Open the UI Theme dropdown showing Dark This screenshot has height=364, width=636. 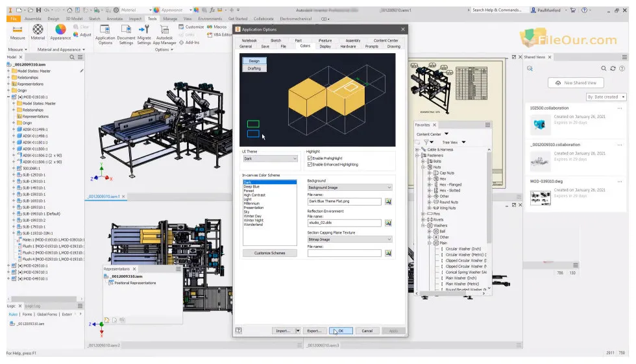(270, 158)
